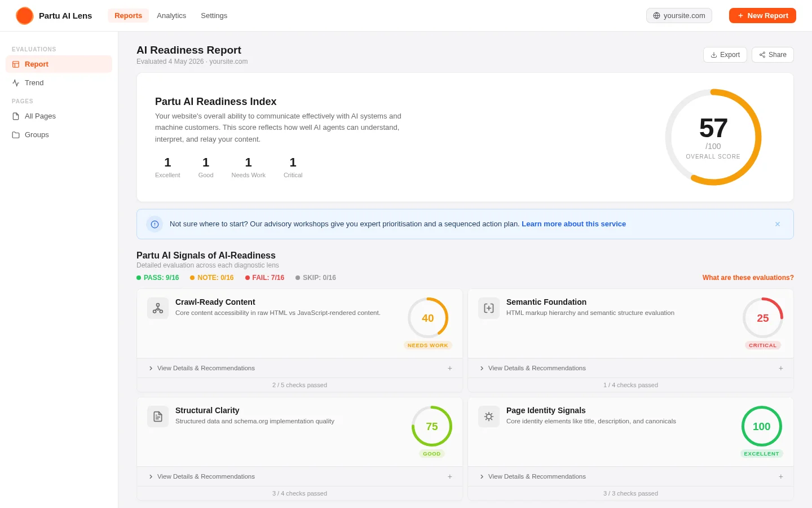Screen dimensions: 812x508
Task: Expand Structural Clarity details and recommendations
Action: 299,476
